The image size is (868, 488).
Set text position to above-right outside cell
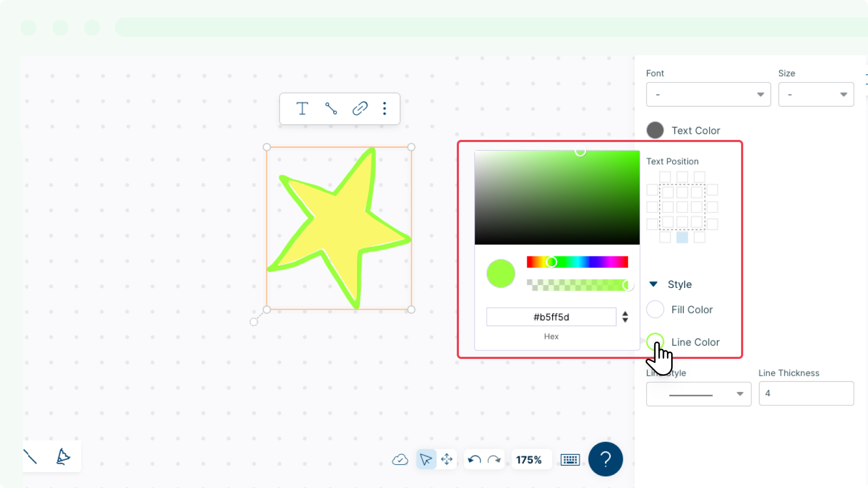coord(700,177)
